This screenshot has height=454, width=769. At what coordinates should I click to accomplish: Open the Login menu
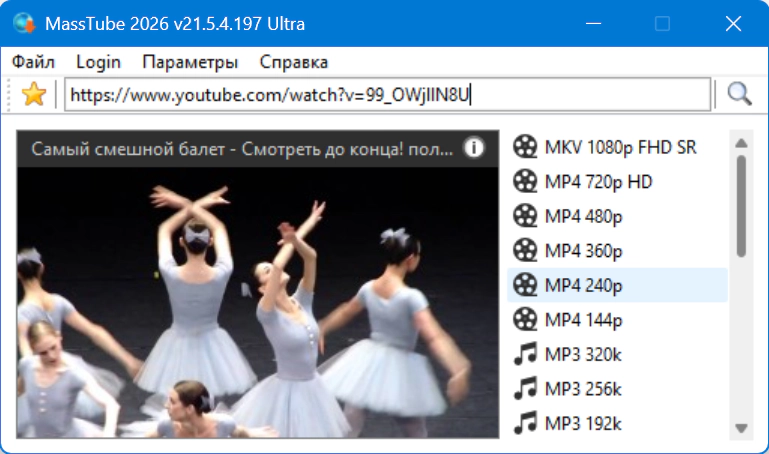point(99,62)
